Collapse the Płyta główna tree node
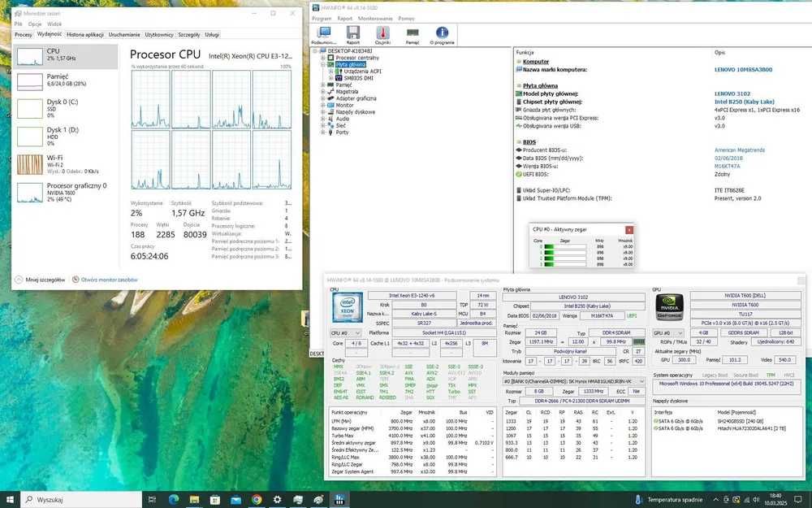This screenshot has height=508, width=812. pyautogui.click(x=322, y=64)
